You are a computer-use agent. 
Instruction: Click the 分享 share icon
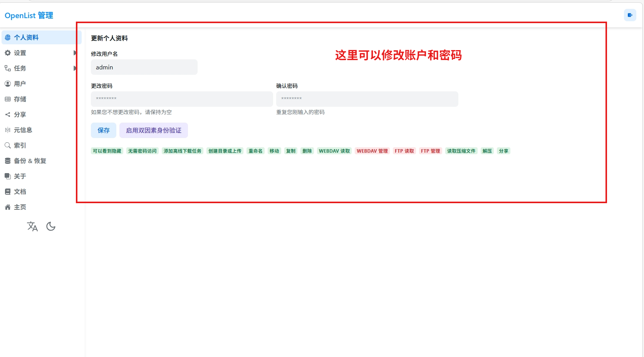(8, 115)
